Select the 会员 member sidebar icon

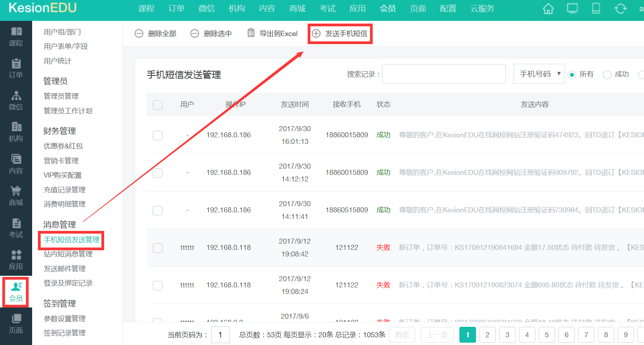[x=16, y=292]
